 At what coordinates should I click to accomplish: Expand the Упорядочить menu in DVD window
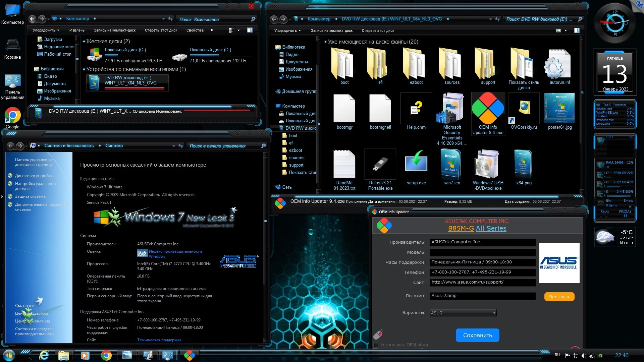pos(287,31)
